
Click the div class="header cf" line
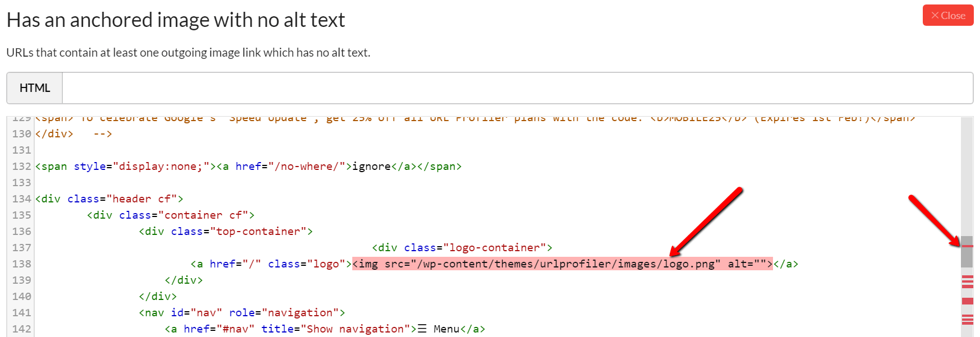[109, 198]
